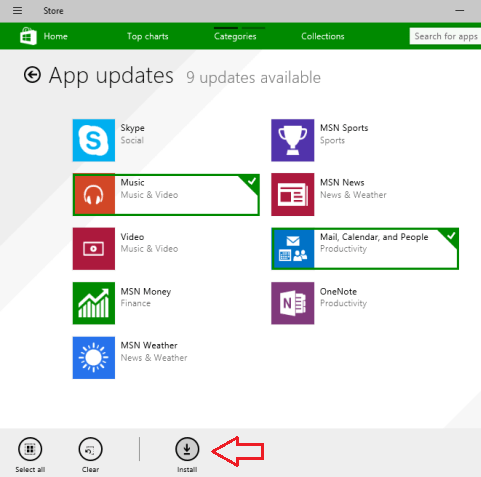The image size is (481, 477).
Task: Click the Select all circle icon
Action: tap(30, 449)
